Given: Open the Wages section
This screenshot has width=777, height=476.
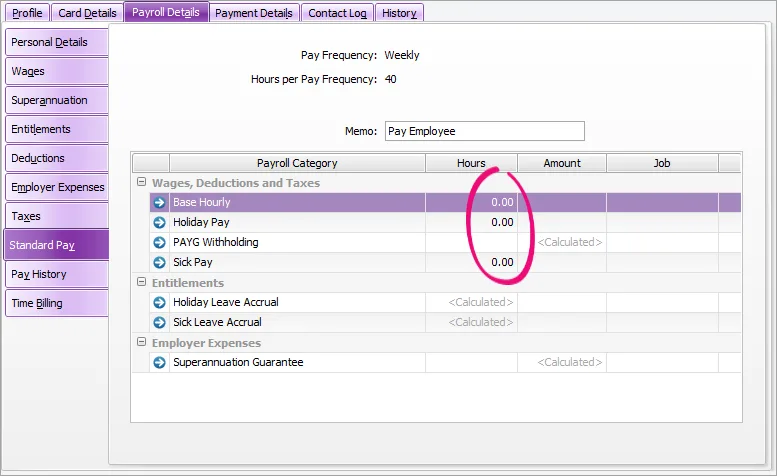Looking at the screenshot, I should click(56, 71).
